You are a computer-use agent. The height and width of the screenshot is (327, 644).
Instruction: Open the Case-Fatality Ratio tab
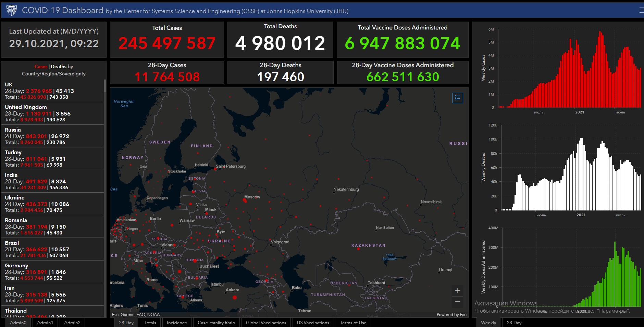pos(216,323)
